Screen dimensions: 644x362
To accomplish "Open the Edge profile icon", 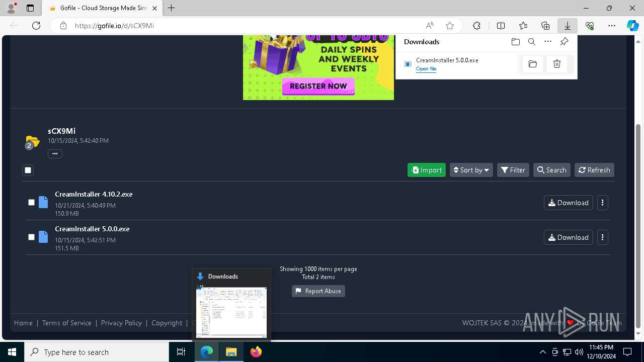I will coord(11,8).
